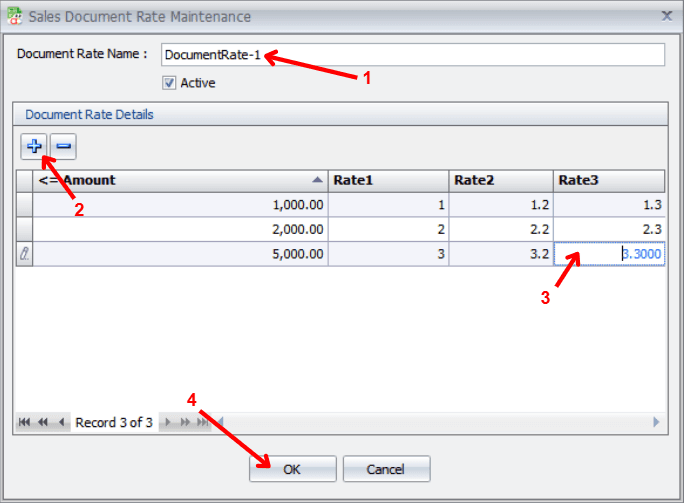Click the horizontal scrollbar right arrow
The width and height of the screenshot is (684, 503).
pyautogui.click(x=656, y=423)
